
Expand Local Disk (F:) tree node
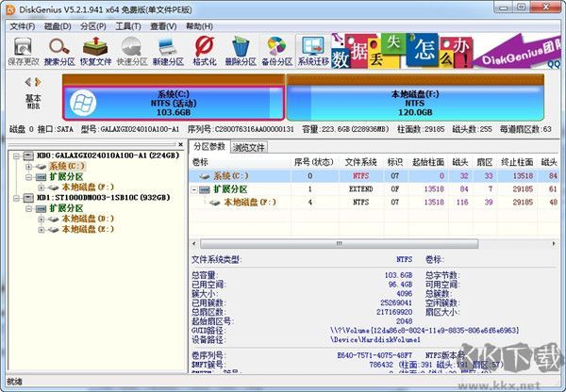[41, 188]
